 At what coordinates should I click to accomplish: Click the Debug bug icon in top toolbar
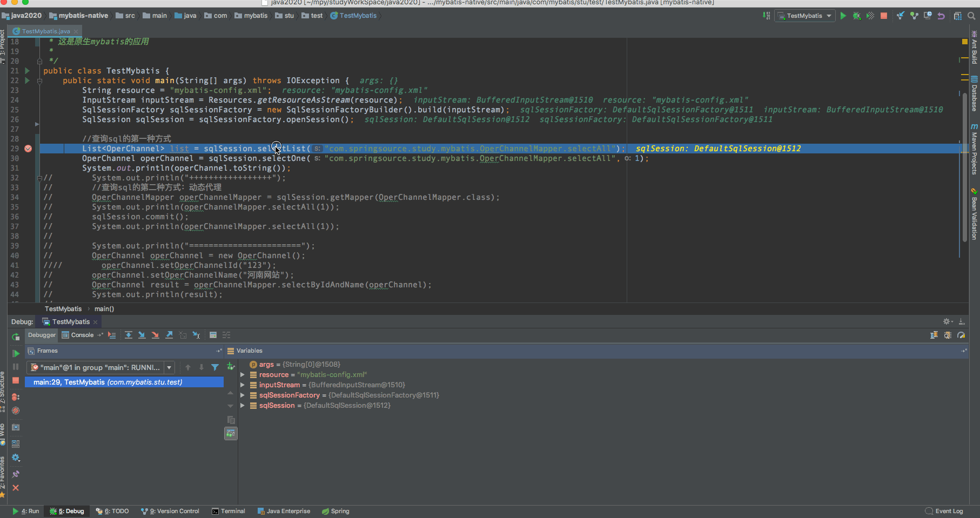[x=856, y=16]
